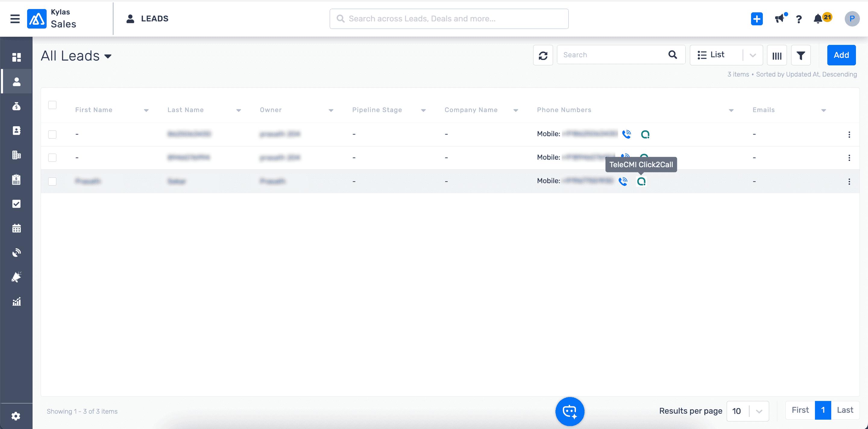Open the filter funnel icon

[800, 55]
